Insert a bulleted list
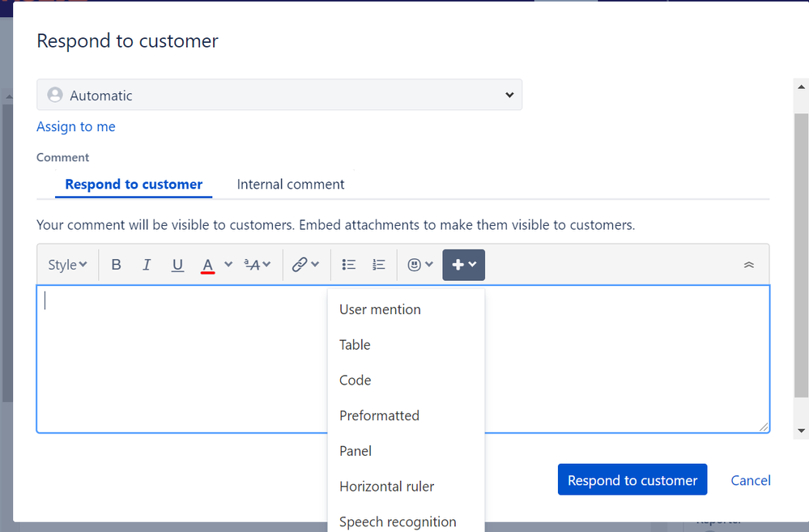Screen dimensions: 809x532 pos(349,265)
